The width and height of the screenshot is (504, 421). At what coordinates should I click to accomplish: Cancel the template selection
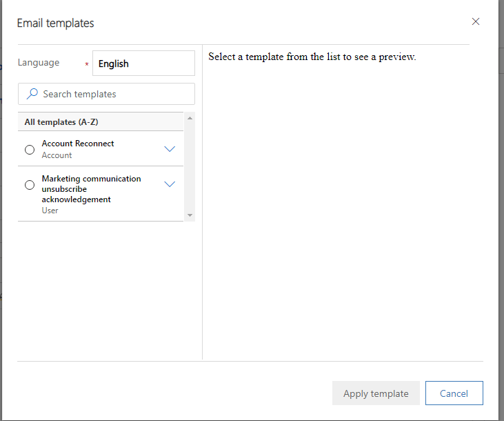454,393
